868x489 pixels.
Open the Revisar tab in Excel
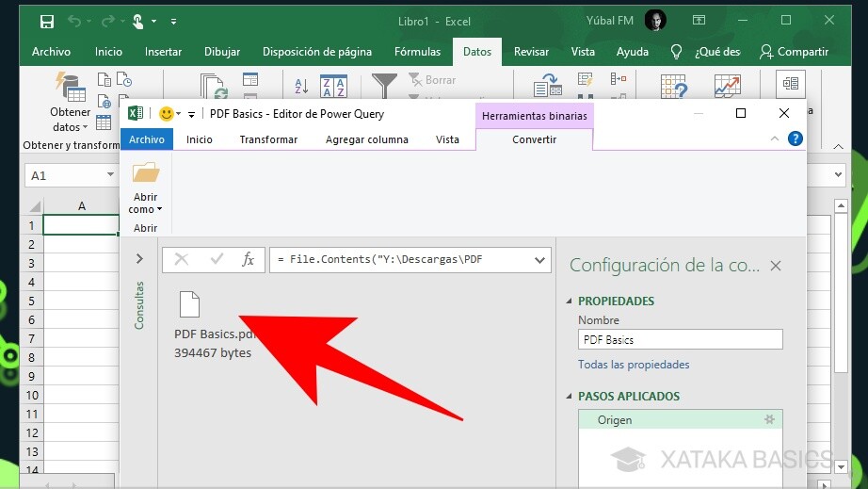[x=531, y=52]
